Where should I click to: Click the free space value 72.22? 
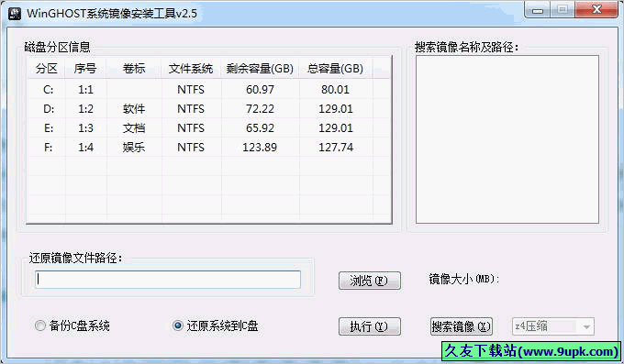(260, 108)
